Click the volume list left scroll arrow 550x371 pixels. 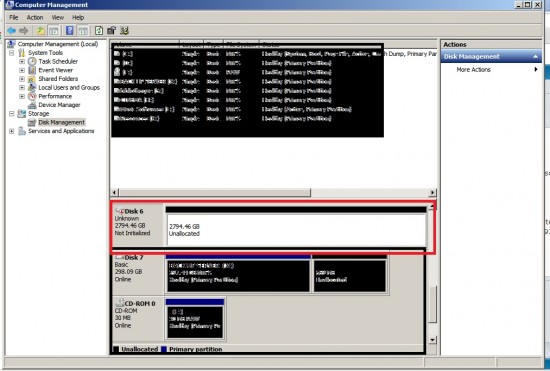click(114, 192)
